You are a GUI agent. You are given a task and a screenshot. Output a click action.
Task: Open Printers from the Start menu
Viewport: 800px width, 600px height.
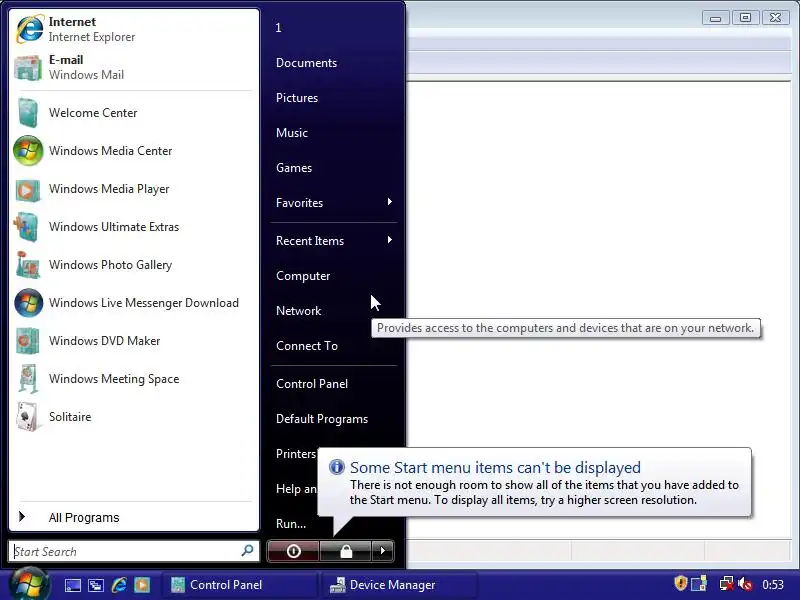[296, 454]
